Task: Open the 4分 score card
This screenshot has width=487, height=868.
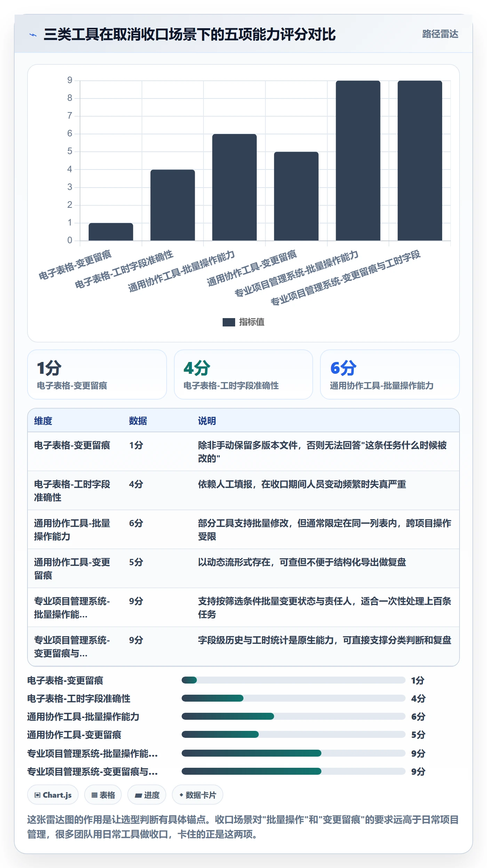Action: (243, 374)
